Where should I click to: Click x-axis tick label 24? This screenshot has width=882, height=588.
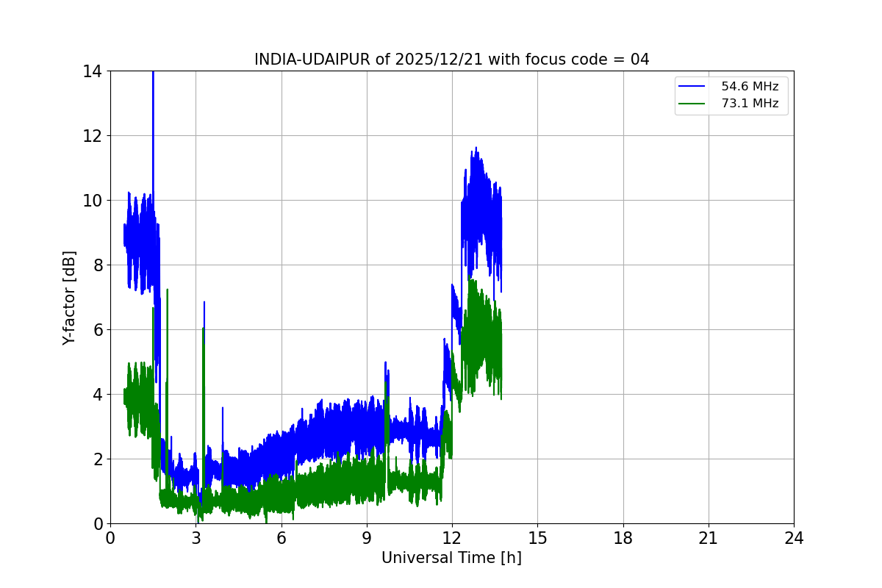click(794, 538)
